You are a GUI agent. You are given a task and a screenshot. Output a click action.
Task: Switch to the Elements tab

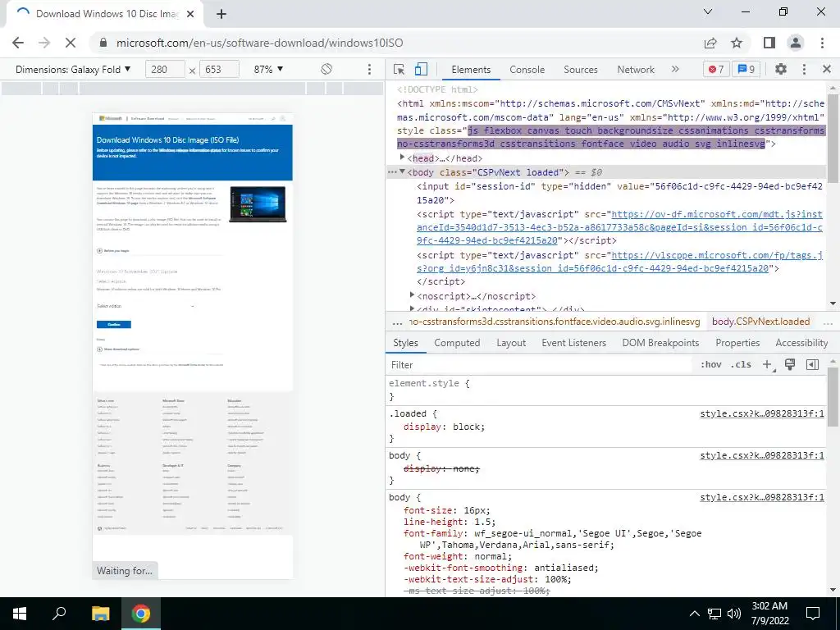pos(471,69)
